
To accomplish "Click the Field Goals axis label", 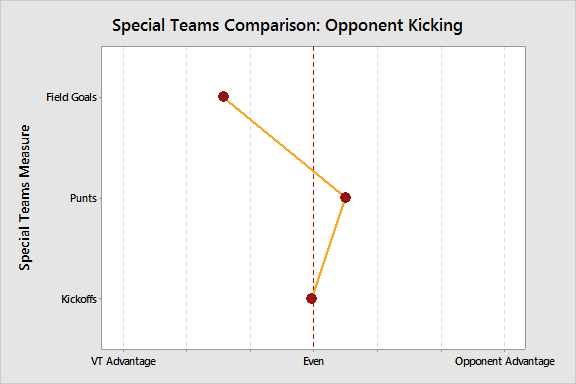I will pyautogui.click(x=71, y=97).
